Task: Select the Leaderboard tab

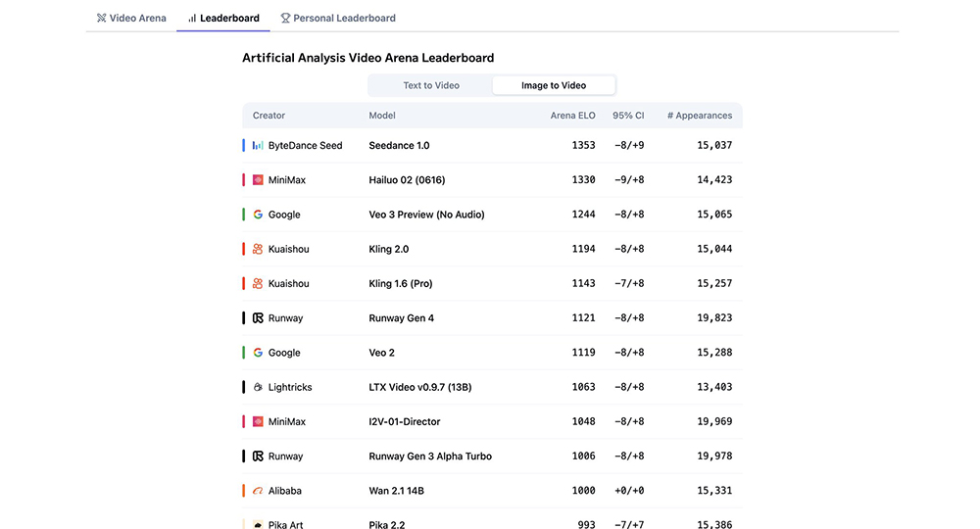Action: tap(223, 18)
